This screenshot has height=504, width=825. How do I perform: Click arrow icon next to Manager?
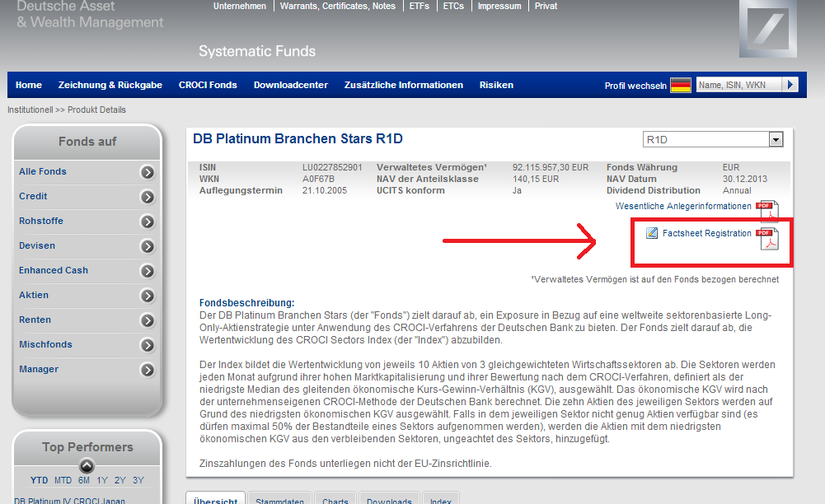[x=148, y=370]
